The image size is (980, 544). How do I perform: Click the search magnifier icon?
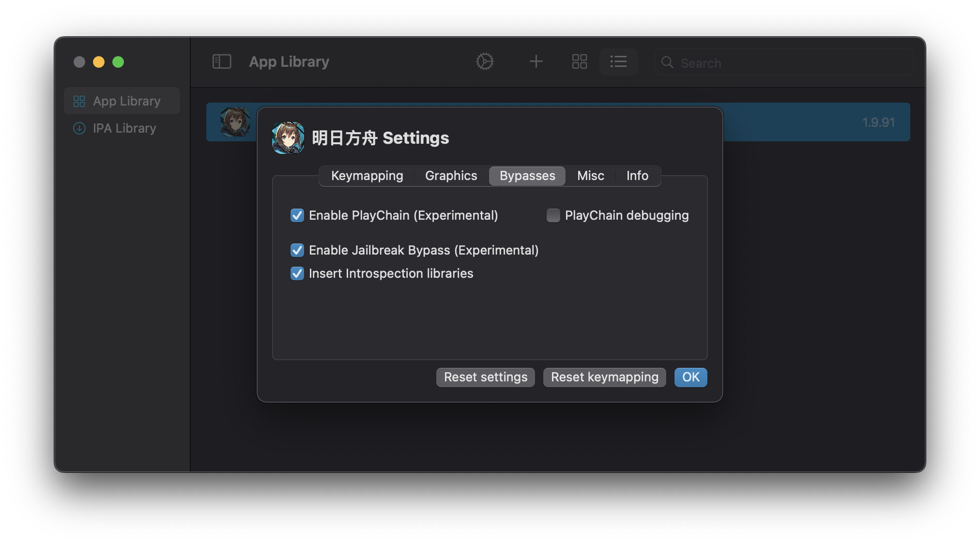coord(667,63)
